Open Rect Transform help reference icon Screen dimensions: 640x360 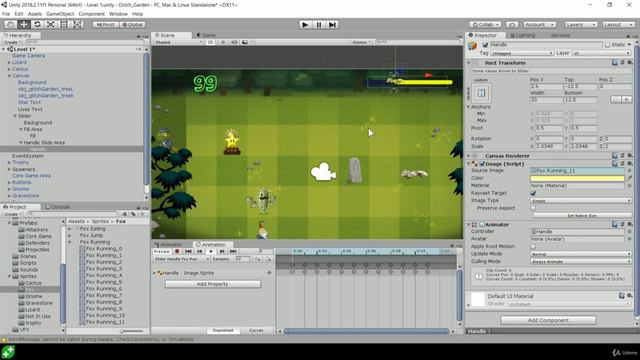pyautogui.click(x=615, y=62)
